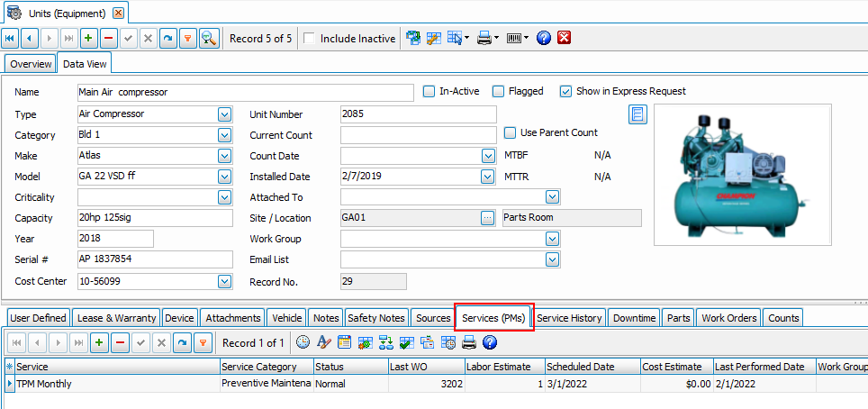Open the Attachments tab
The width and height of the screenshot is (868, 409).
[x=233, y=318]
